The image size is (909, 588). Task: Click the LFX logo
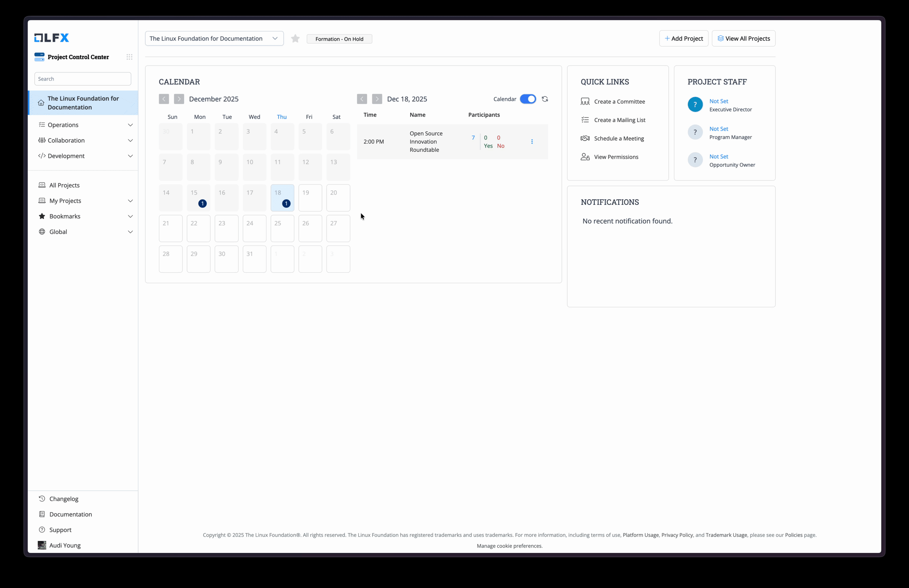(51, 37)
